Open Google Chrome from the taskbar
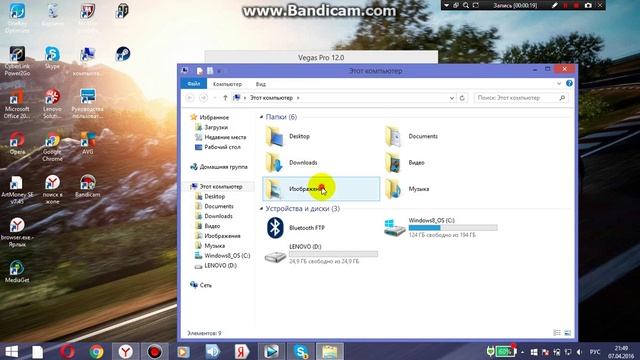Image resolution: width=640 pixels, height=360 pixels. (96, 351)
